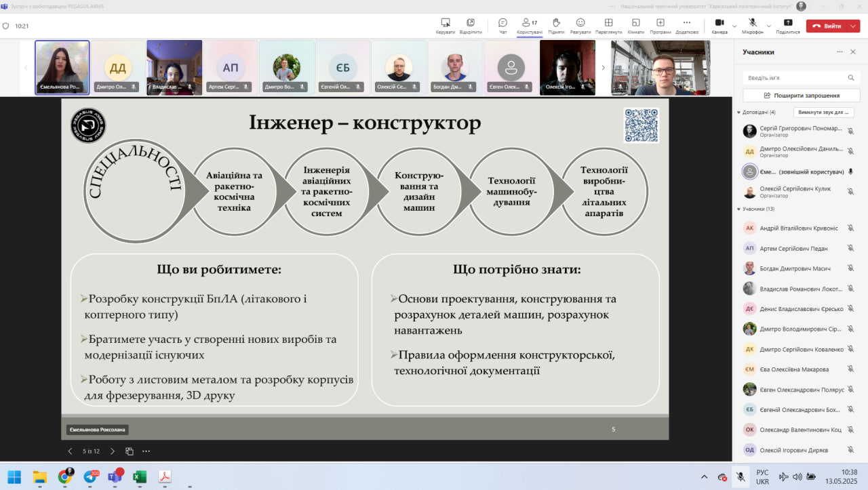Leave the meeting with Вийти
The image size is (868, 490).
(827, 26)
